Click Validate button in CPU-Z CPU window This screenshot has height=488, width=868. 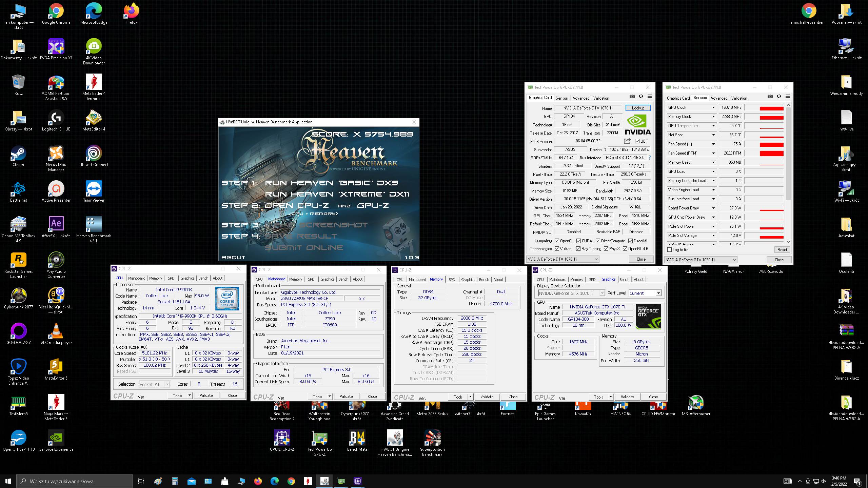coord(206,395)
